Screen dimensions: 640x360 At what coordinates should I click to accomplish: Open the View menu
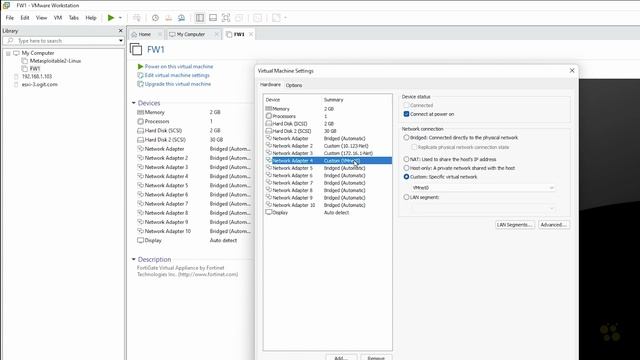coord(41,18)
